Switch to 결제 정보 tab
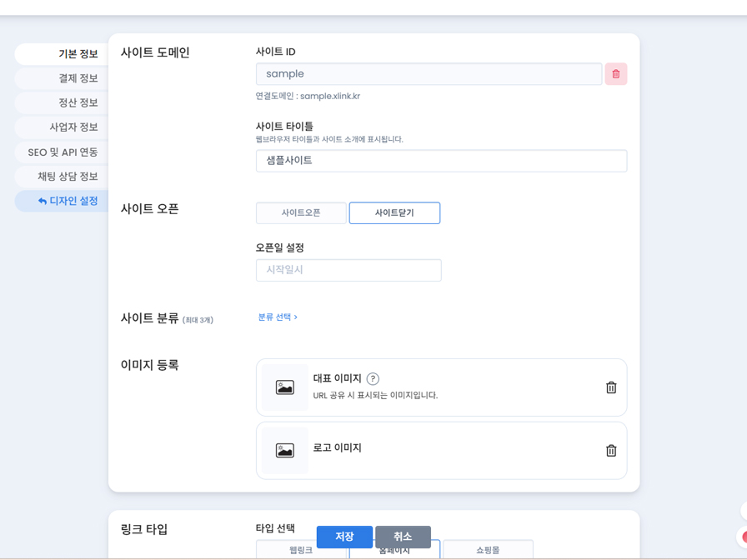The width and height of the screenshot is (747, 560). click(63, 78)
